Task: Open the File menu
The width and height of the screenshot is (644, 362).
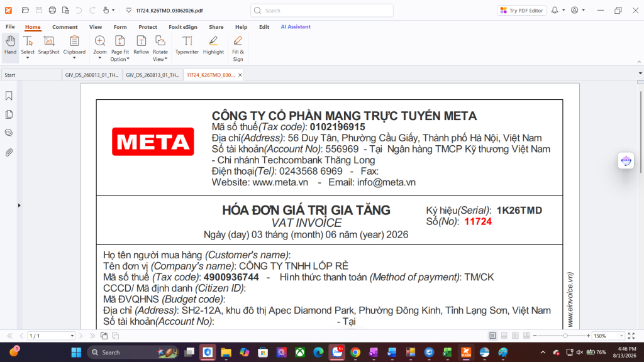Action: click(10, 26)
